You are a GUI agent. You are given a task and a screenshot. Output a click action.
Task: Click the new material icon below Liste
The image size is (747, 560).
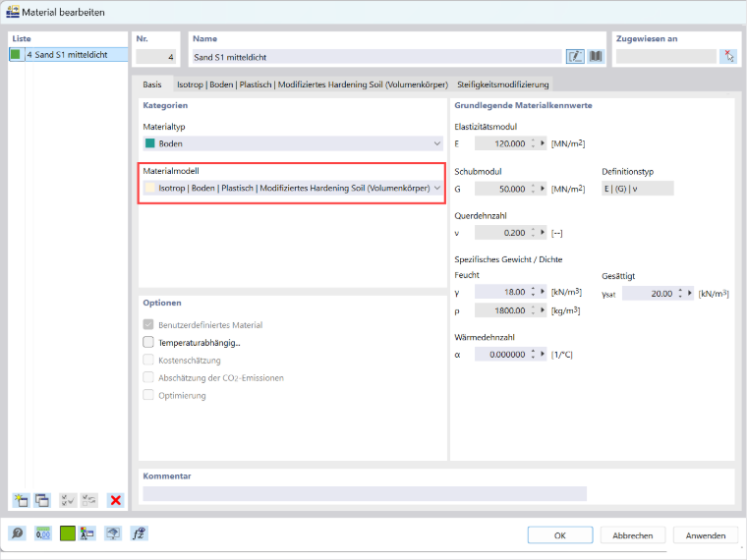click(21, 500)
